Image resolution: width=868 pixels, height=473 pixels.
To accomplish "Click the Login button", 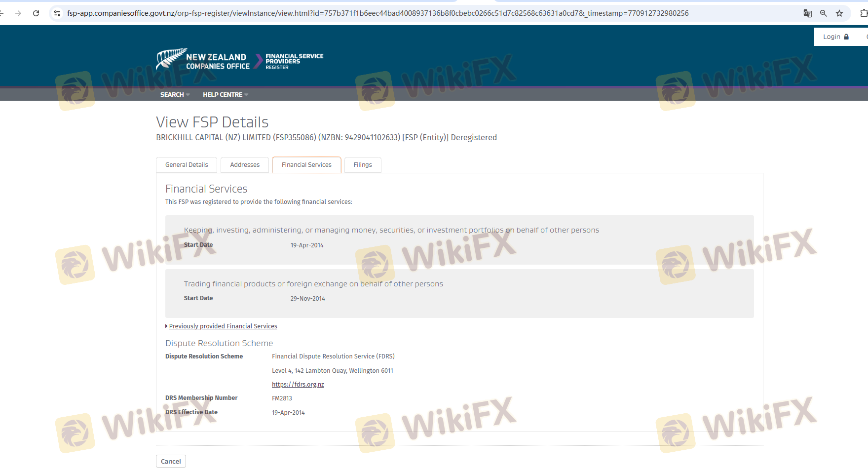I will (x=835, y=37).
